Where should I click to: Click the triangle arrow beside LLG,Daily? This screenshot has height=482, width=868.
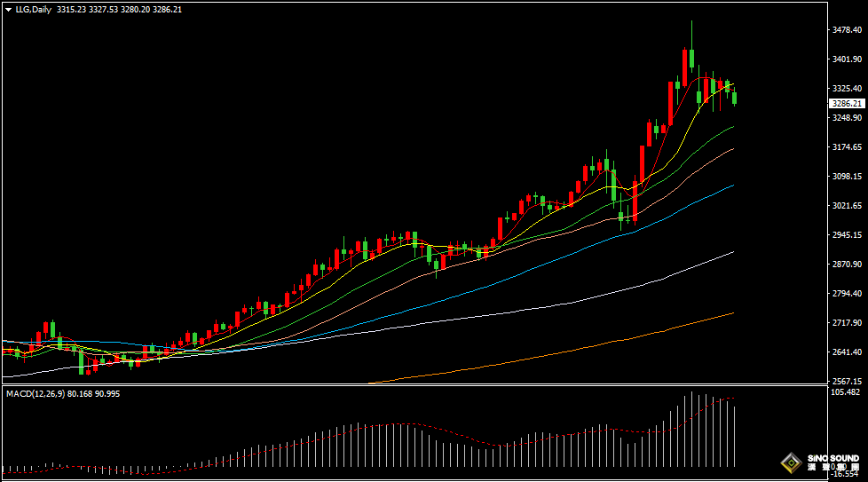tap(8, 9)
